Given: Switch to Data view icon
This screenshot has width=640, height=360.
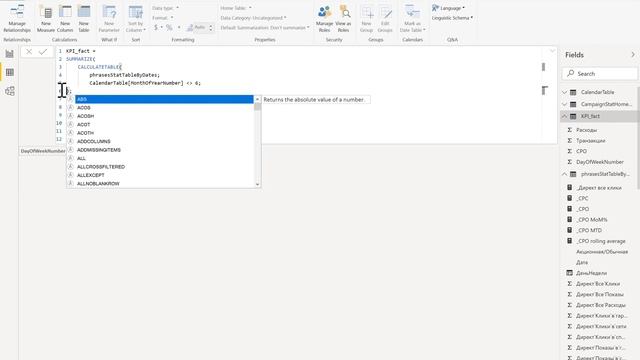Looking at the screenshot, I should pyautogui.click(x=9, y=72).
